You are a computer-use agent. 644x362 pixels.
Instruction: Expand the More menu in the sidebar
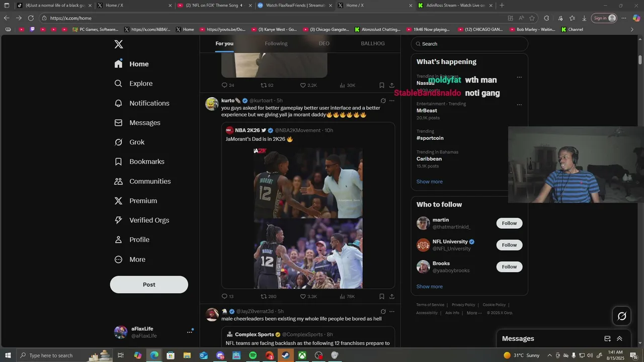coord(130,259)
